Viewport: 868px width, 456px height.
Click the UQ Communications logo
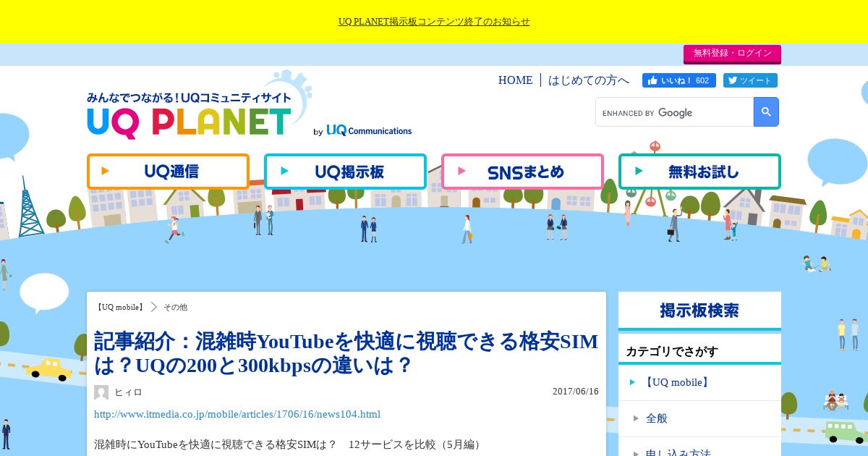(x=369, y=130)
